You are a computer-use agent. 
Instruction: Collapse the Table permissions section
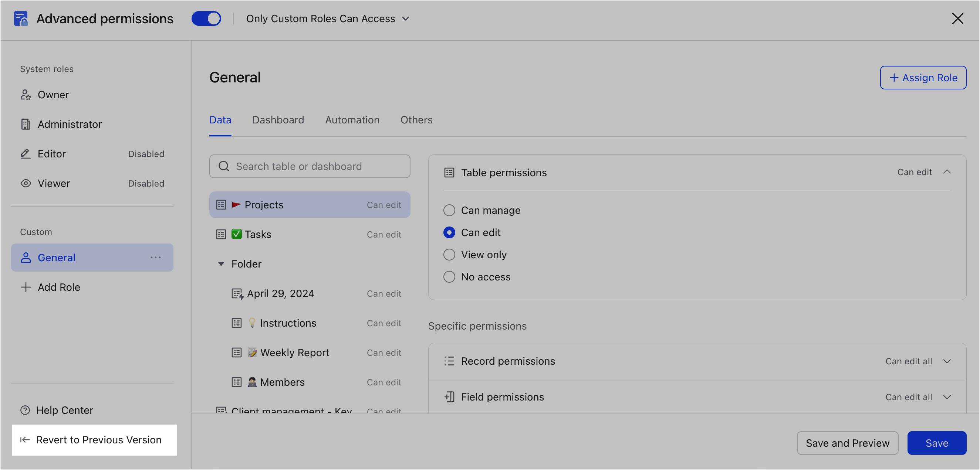pyautogui.click(x=947, y=172)
